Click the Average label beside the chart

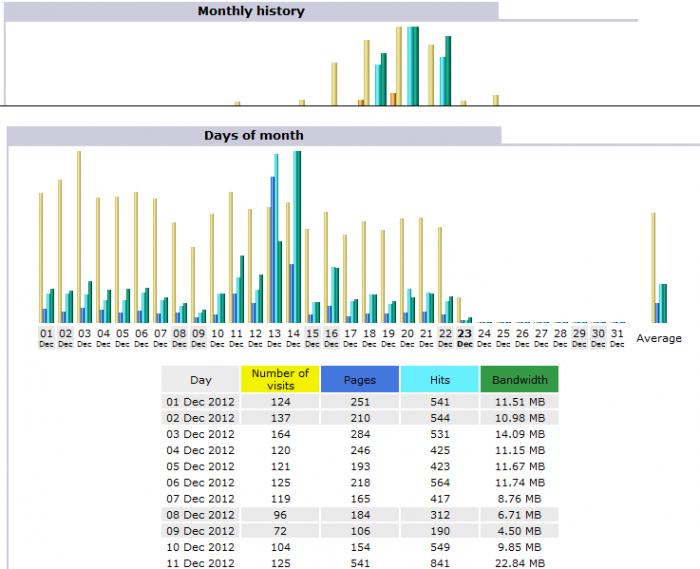[x=659, y=338]
